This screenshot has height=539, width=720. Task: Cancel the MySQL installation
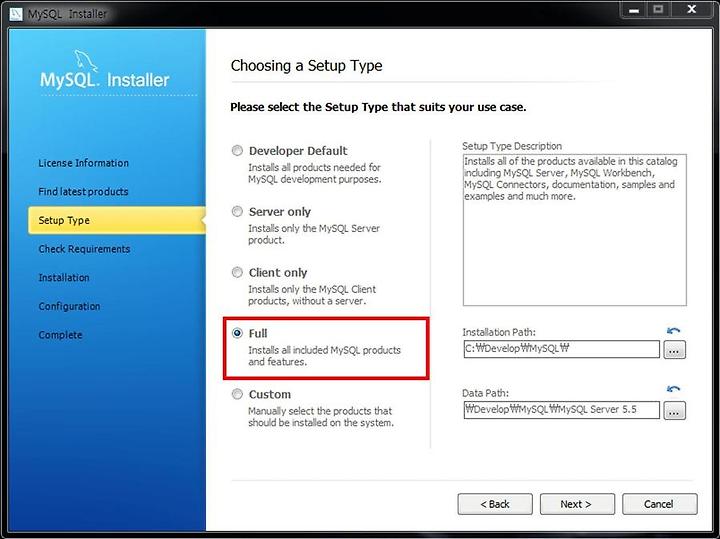(x=659, y=504)
